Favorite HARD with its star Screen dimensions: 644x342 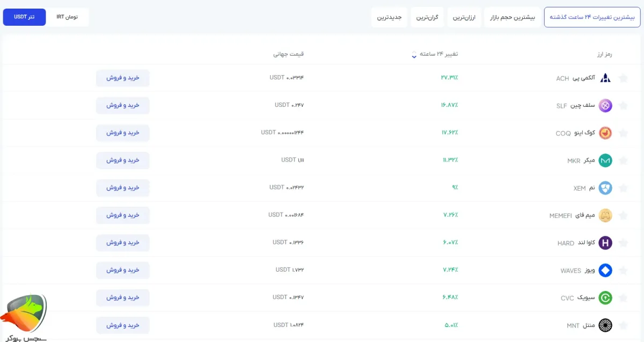pos(623,243)
